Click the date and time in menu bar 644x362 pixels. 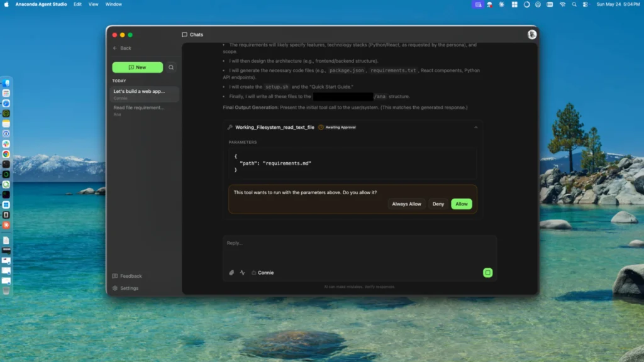pos(618,4)
